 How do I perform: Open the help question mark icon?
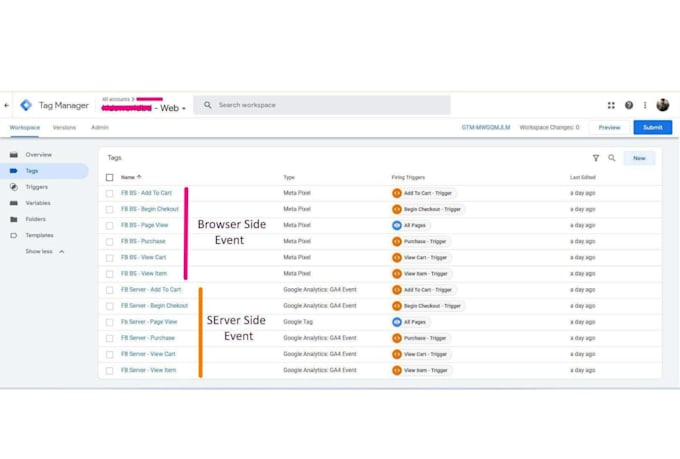point(629,105)
